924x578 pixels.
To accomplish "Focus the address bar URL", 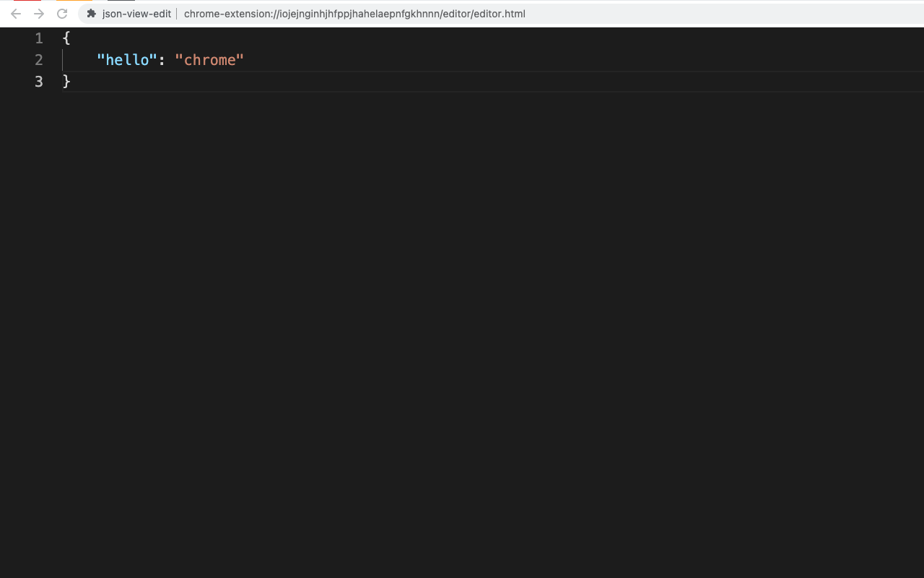I will coord(354,14).
